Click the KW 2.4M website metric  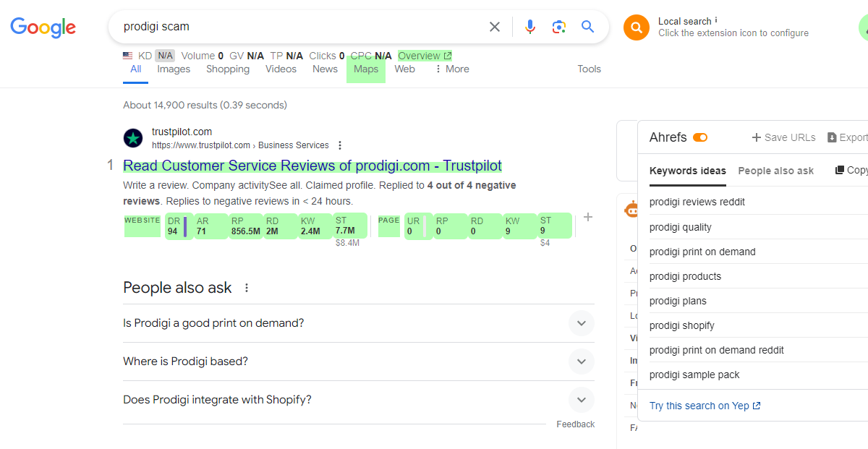point(315,226)
